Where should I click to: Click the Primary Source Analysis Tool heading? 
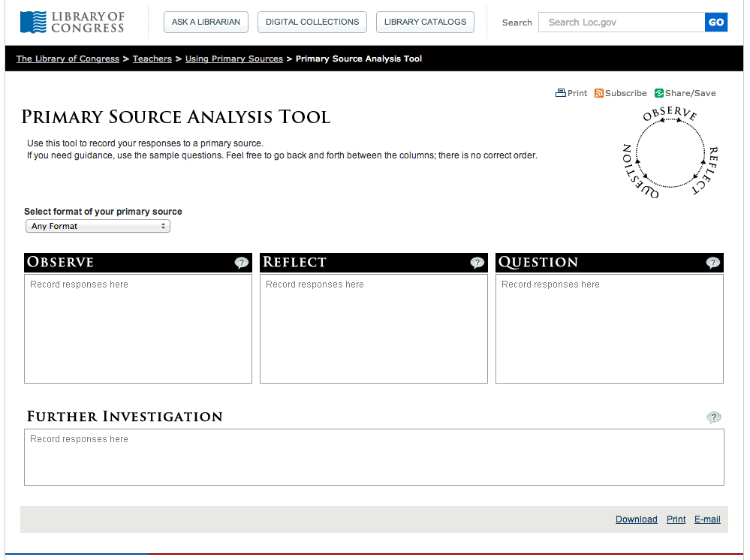point(176,117)
